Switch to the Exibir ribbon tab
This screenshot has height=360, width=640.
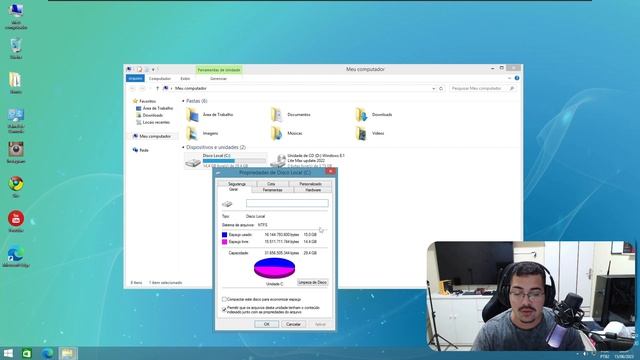185,78
